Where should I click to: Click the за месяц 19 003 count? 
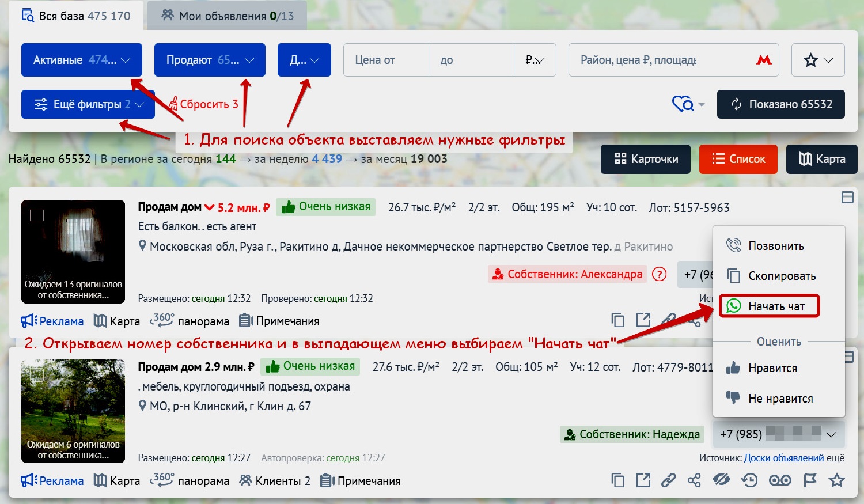429,159
